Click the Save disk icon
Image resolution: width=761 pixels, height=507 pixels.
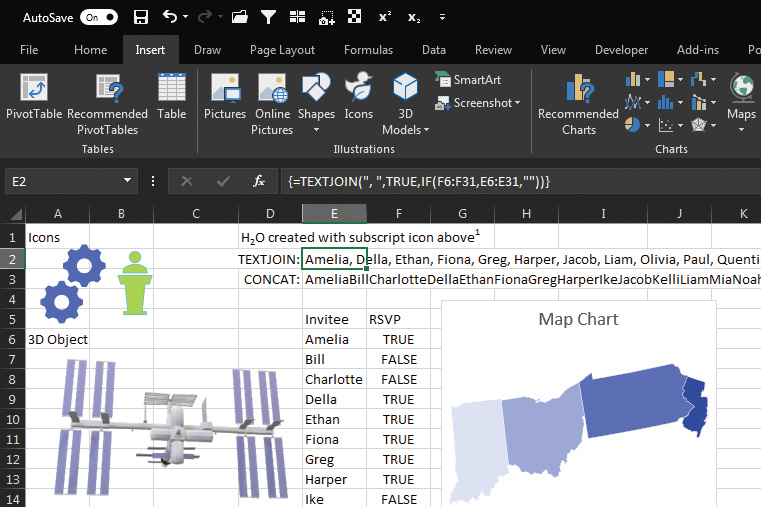(141, 17)
